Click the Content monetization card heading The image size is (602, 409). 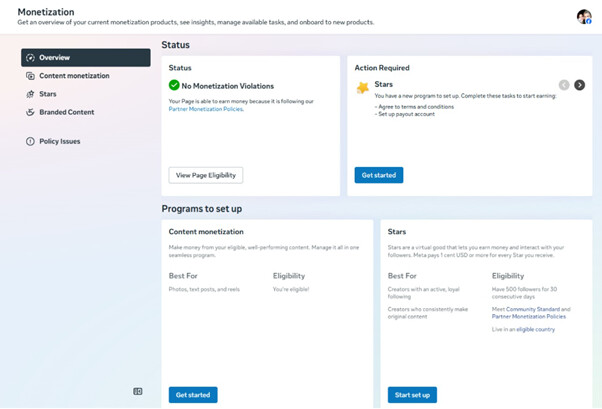(206, 232)
